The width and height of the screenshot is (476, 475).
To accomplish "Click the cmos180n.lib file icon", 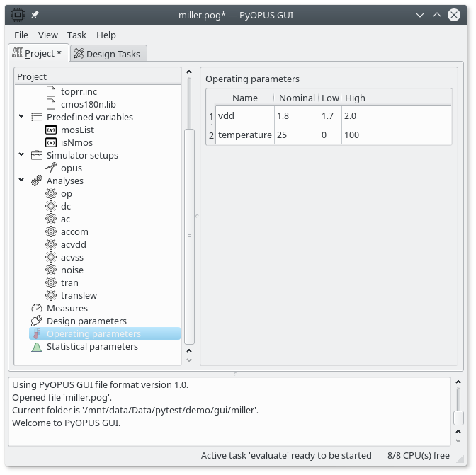I will click(x=51, y=105).
